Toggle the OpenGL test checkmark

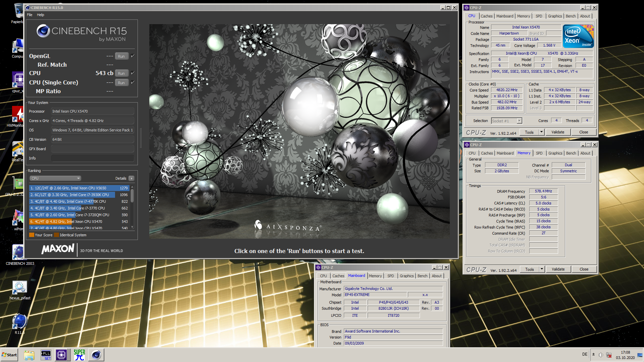pyautogui.click(x=132, y=56)
